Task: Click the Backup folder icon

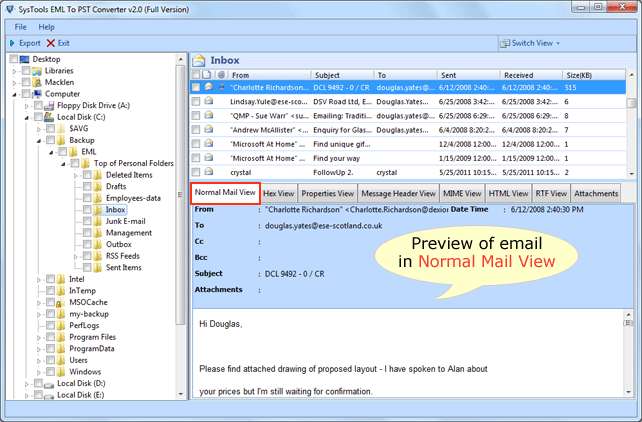Action: pos(61,140)
